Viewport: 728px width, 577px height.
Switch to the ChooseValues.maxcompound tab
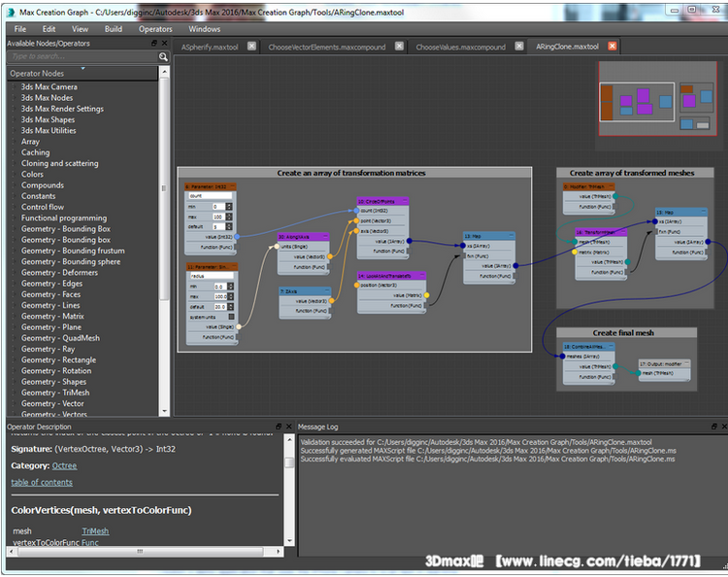point(460,47)
